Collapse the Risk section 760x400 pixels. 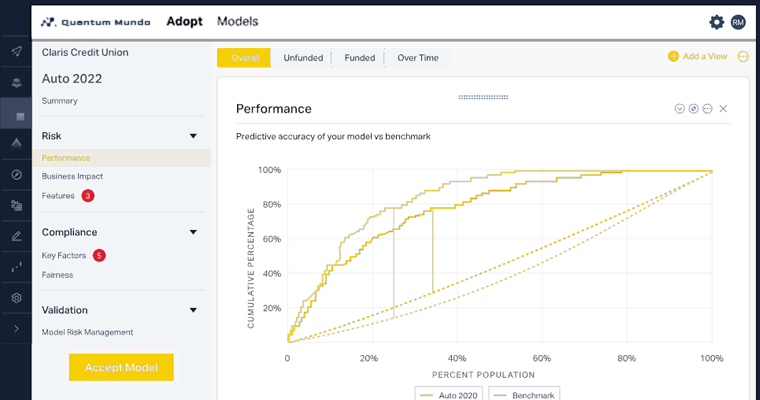click(193, 136)
